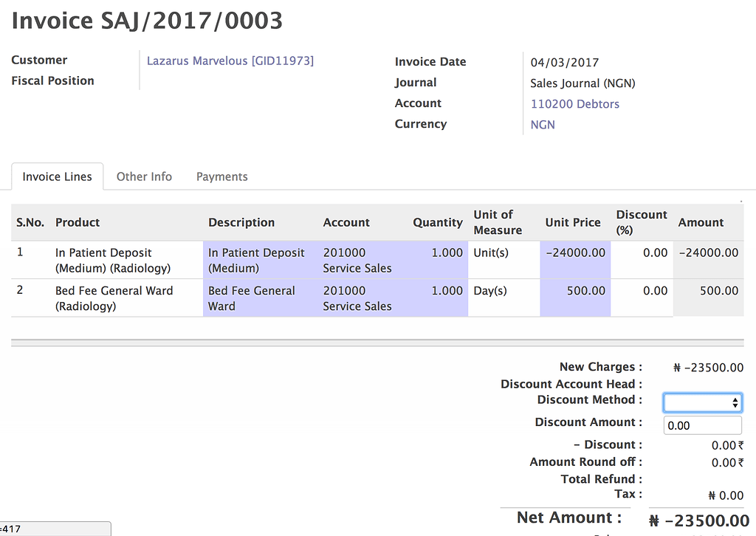Click the Bed Fee General Ward (Radiology) product
Viewport: 756px width, 536px height.
(114, 298)
